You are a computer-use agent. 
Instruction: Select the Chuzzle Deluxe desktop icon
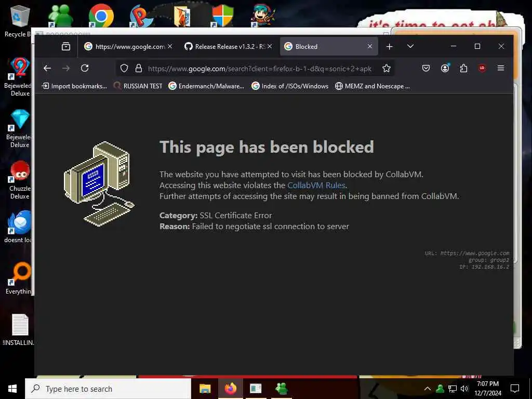tap(20, 180)
